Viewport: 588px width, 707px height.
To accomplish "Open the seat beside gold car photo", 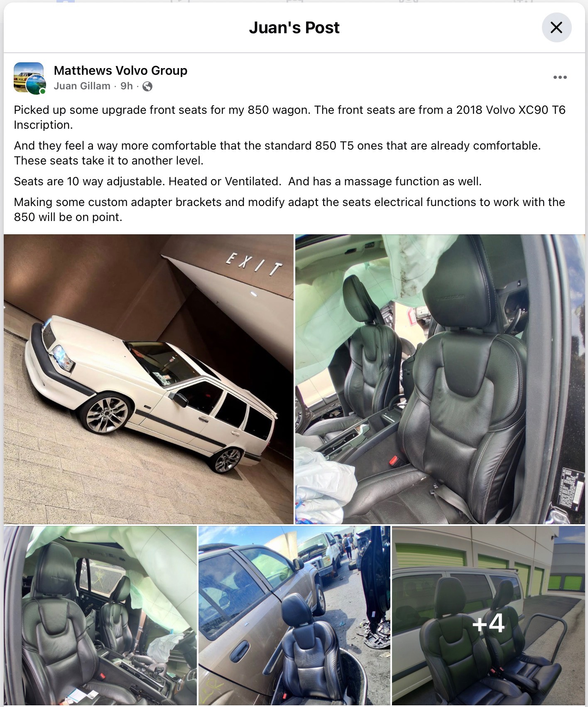I will (x=294, y=616).
